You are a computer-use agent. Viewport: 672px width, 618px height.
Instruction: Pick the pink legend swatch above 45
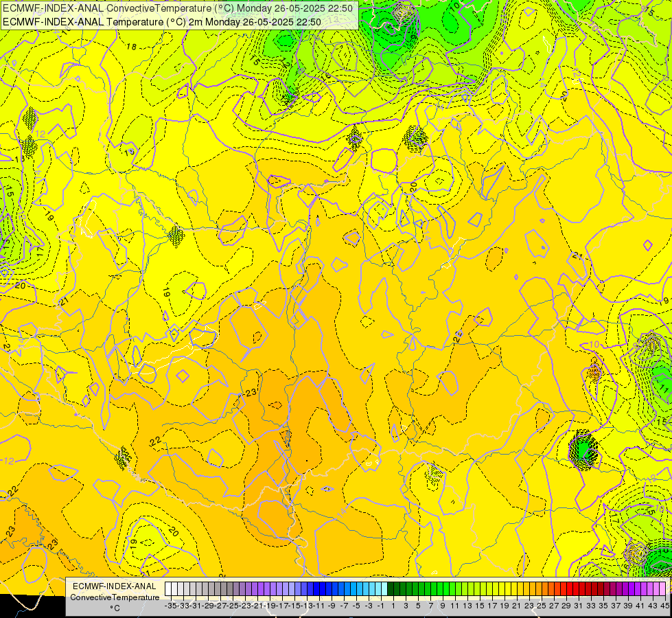point(662,588)
